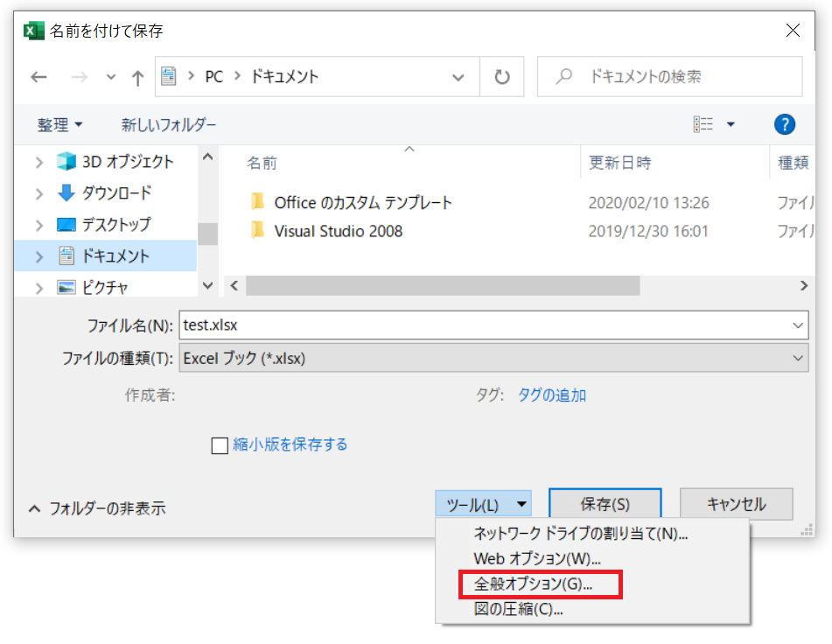The image size is (832, 644).
Task: Select ドキュメント in the address path
Action: (285, 77)
